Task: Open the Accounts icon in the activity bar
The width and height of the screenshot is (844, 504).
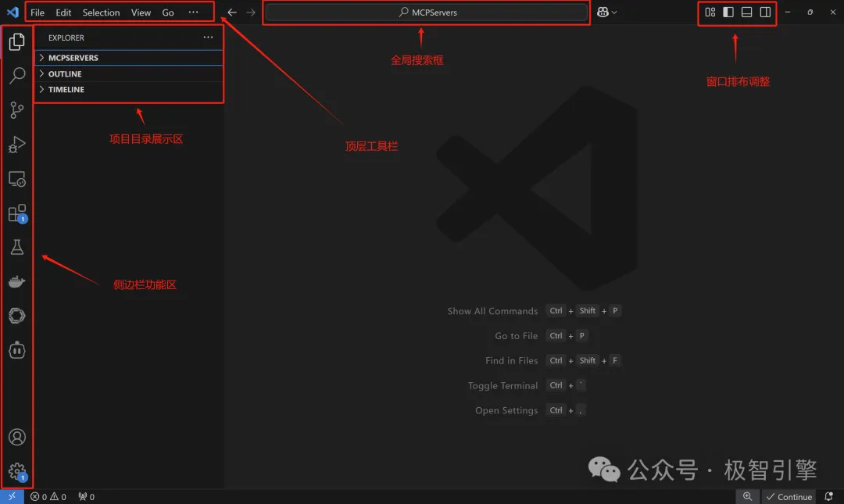Action: (16, 437)
